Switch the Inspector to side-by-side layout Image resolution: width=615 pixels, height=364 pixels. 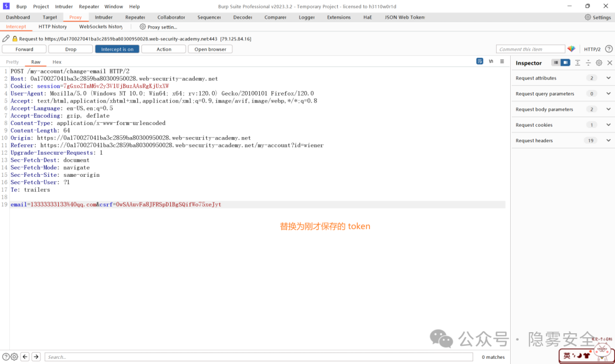tap(565, 63)
